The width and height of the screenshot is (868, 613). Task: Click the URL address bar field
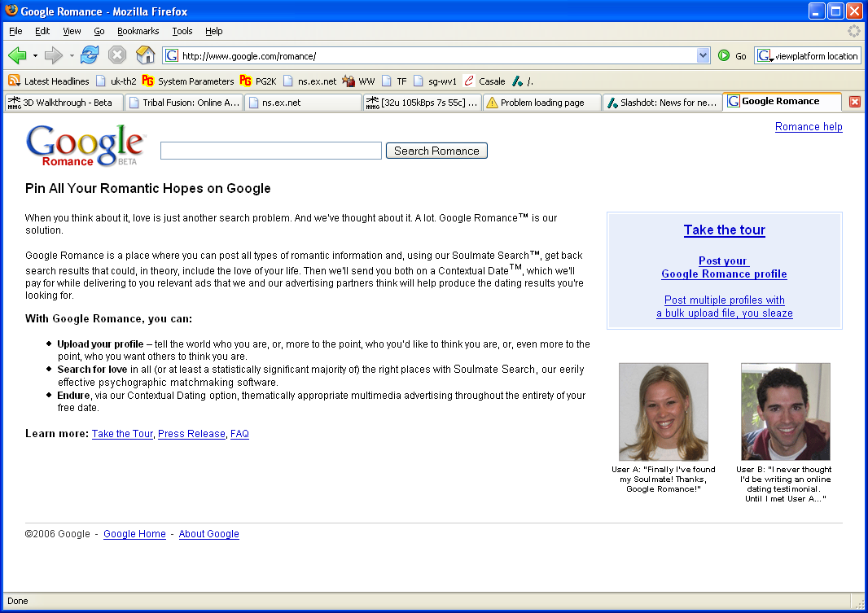coord(437,56)
